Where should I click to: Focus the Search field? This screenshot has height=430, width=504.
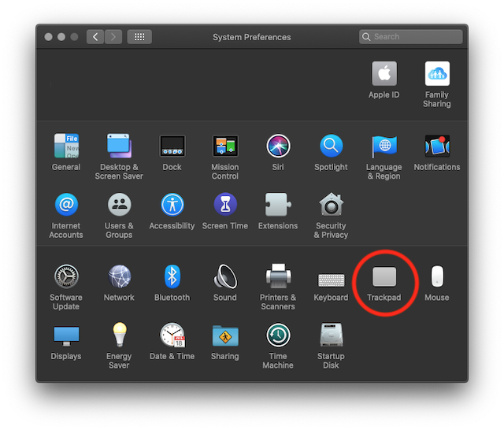click(x=411, y=37)
